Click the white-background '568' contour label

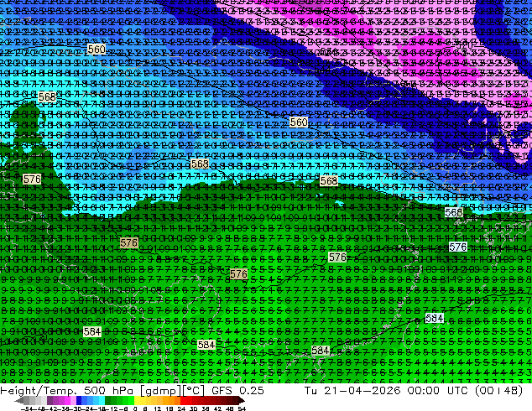click(x=454, y=212)
